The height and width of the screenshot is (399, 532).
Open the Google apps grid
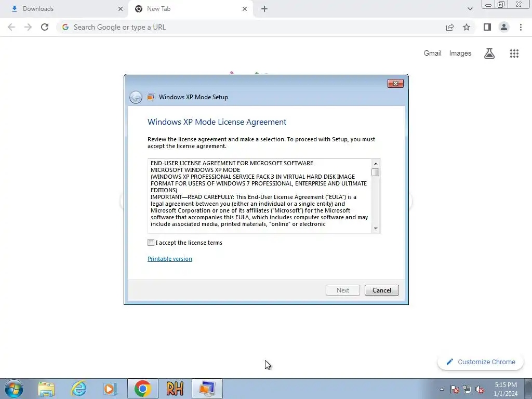pyautogui.click(x=514, y=54)
